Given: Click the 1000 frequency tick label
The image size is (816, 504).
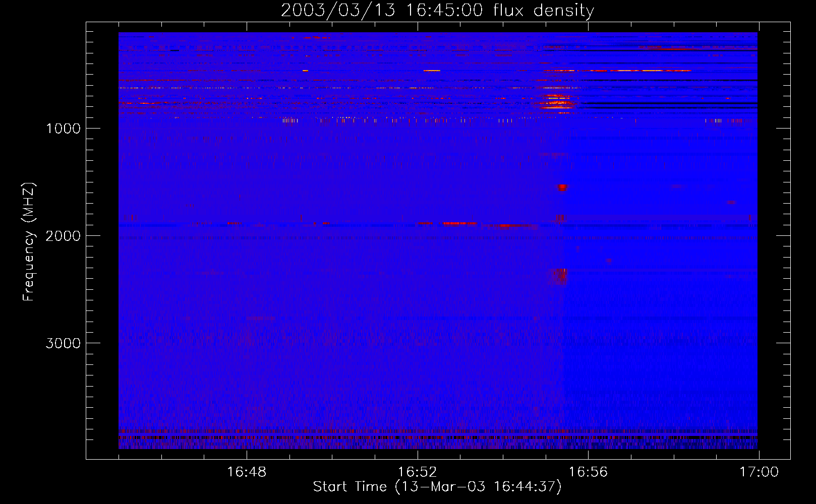Looking at the screenshot, I should coord(63,129).
